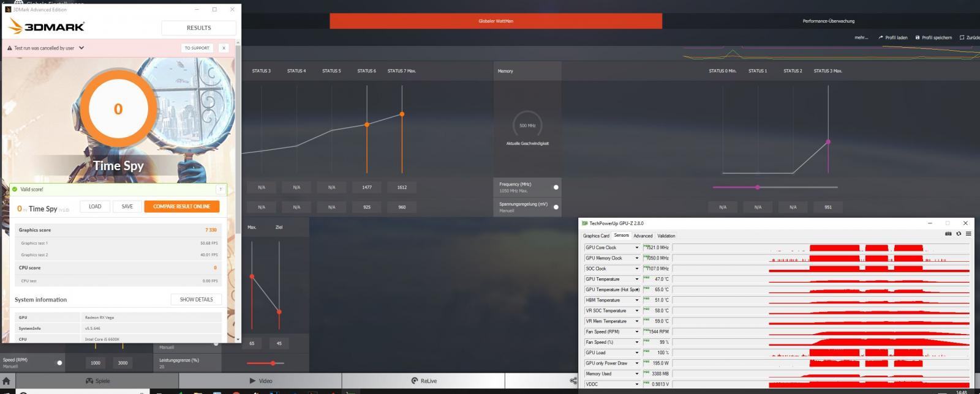980x394 pixels.
Task: Toggle memory Spannungsregelung (mV) switch
Action: (x=556, y=207)
